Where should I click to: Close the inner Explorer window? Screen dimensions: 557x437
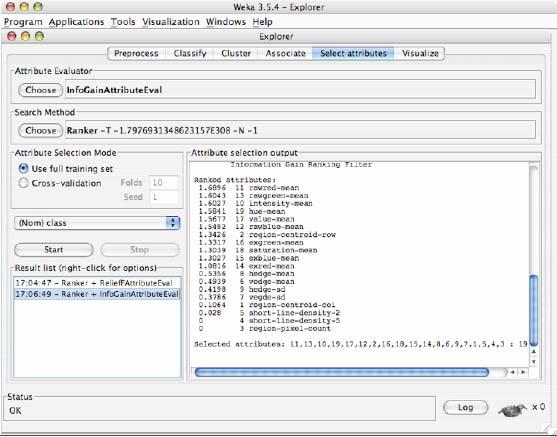(12, 36)
